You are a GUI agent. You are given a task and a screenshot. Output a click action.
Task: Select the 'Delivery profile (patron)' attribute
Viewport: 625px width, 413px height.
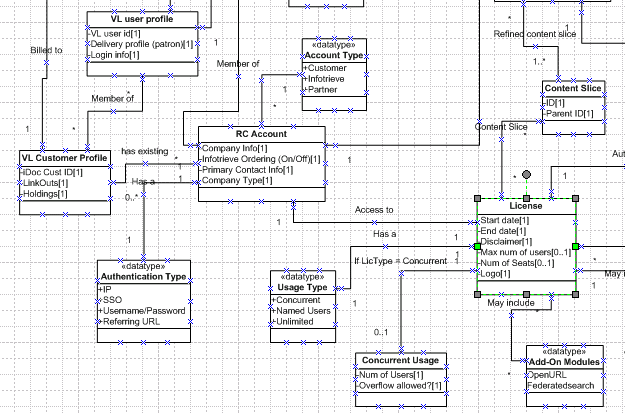click(141, 44)
